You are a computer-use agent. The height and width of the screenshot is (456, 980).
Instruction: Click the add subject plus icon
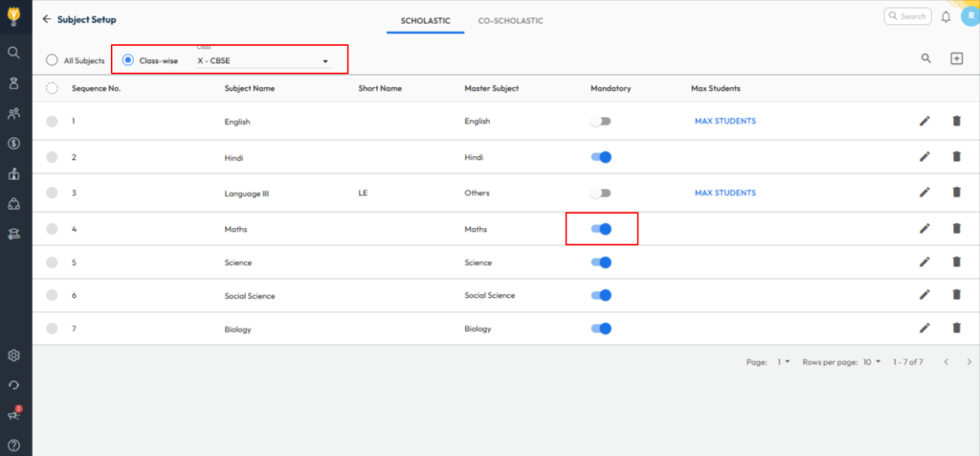pyautogui.click(x=955, y=58)
